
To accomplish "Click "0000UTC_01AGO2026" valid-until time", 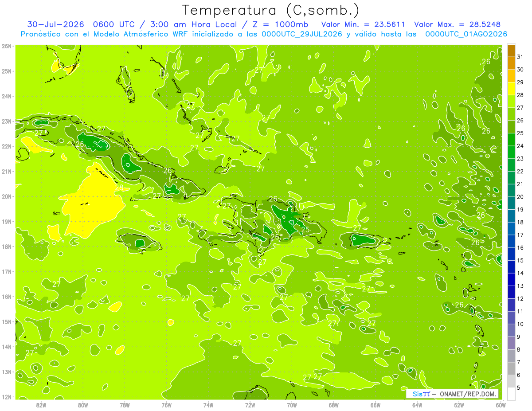I will pos(466,34).
